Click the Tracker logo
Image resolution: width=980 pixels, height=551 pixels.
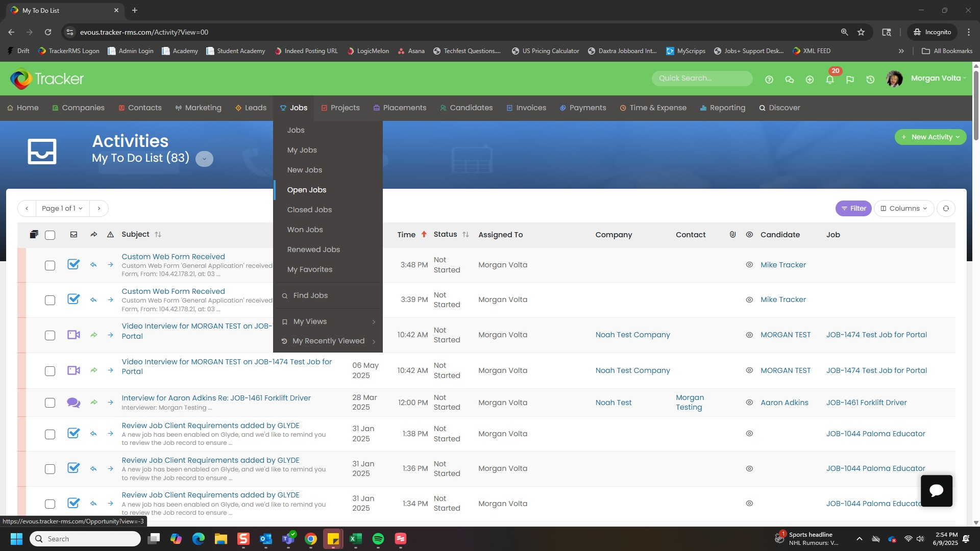(47, 79)
